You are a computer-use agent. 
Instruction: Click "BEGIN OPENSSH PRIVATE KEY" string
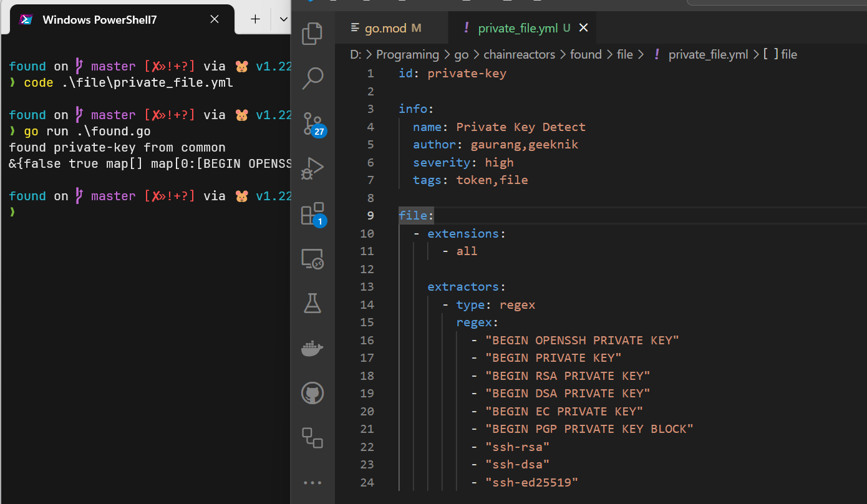pyautogui.click(x=582, y=341)
